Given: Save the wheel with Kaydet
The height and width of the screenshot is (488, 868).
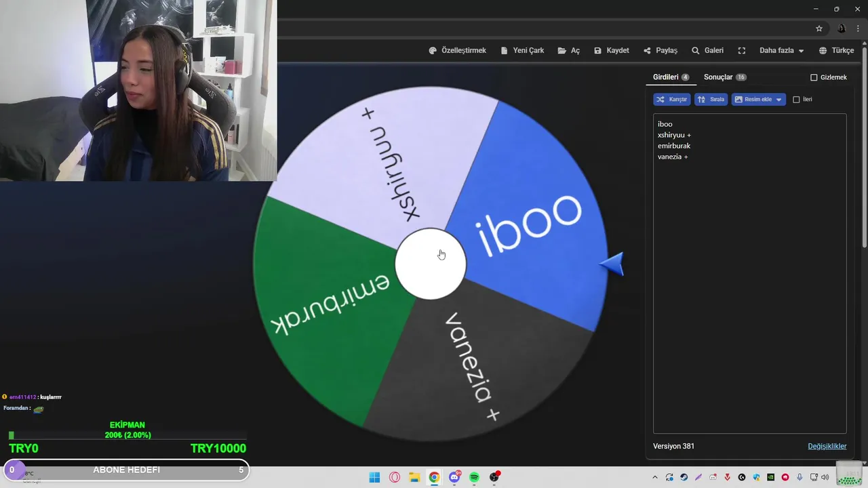Looking at the screenshot, I should coord(612,51).
